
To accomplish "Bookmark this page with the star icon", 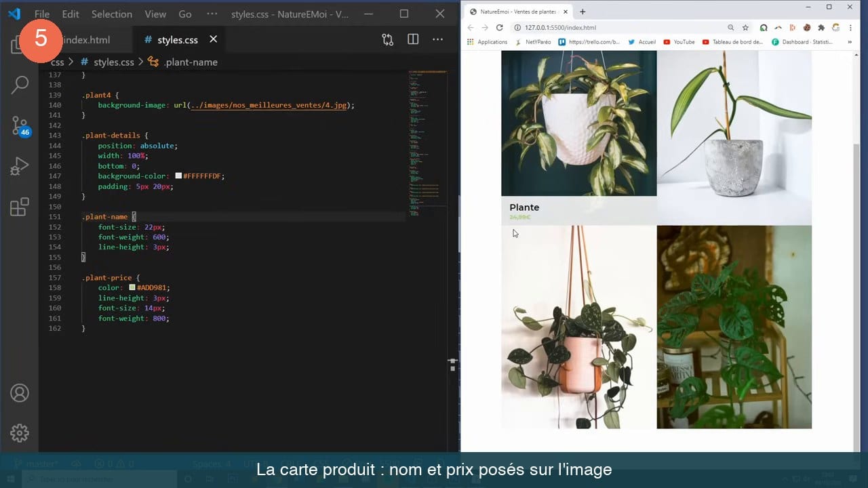I will tap(745, 28).
